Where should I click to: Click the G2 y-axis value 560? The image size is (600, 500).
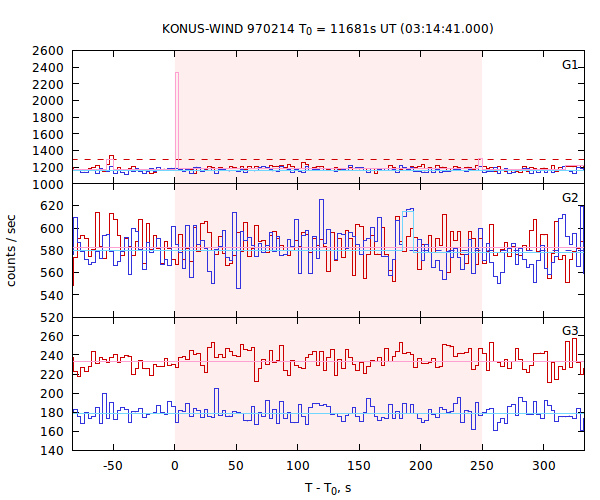coord(52,273)
